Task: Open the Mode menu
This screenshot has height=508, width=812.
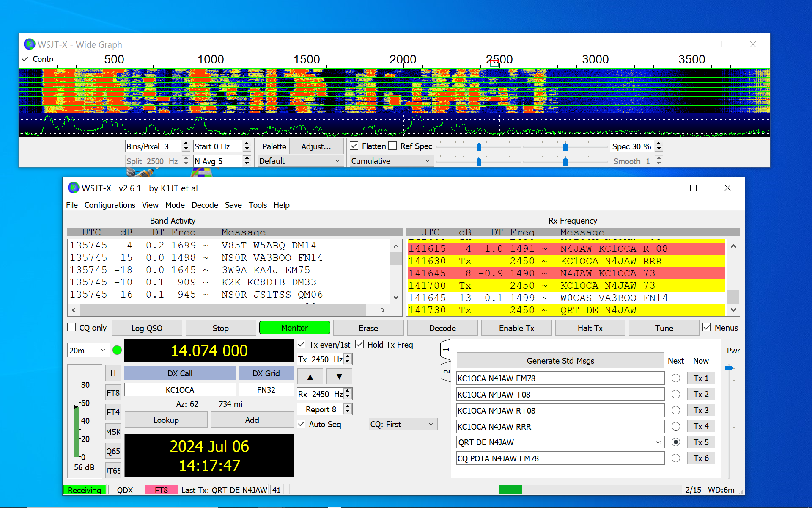Action: tap(175, 205)
